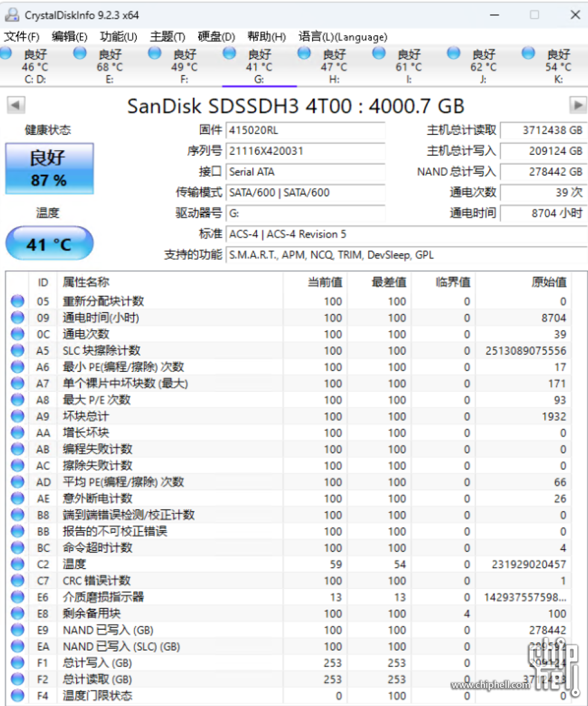Click the 标准 field ACS-4 Revision 5
Screen dimensions: 588x706
pos(406,234)
